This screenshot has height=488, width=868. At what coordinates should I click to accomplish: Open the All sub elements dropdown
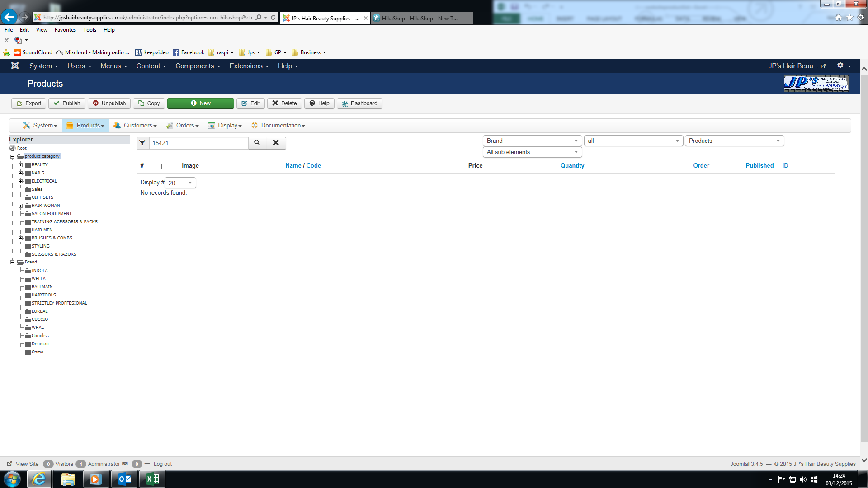pos(532,152)
